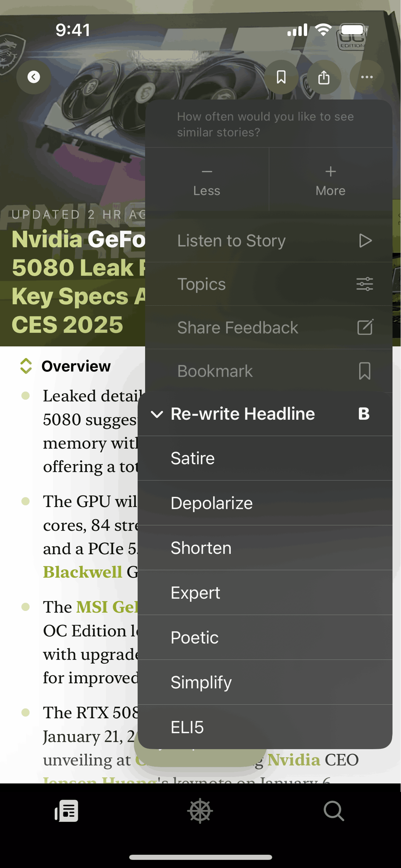401x868 pixels.
Task: Tap the back arrow button
Action: (x=34, y=77)
